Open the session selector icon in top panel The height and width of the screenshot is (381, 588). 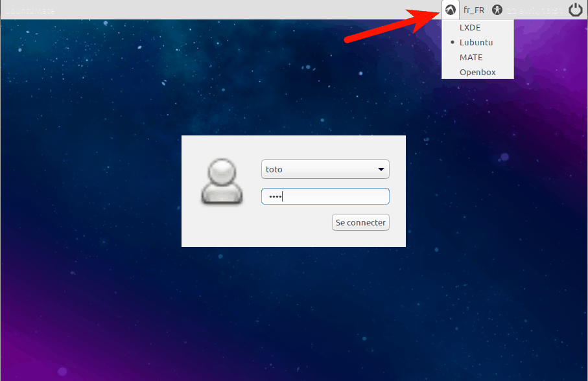click(x=451, y=10)
